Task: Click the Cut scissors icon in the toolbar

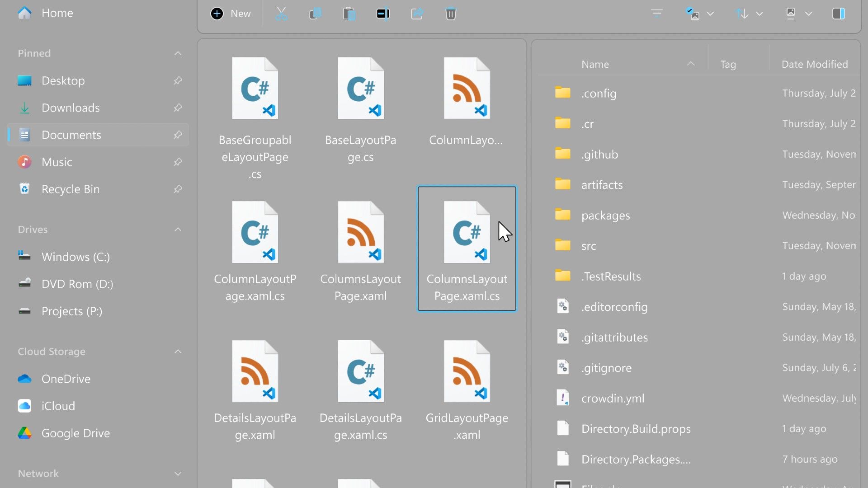Action: 281,14
